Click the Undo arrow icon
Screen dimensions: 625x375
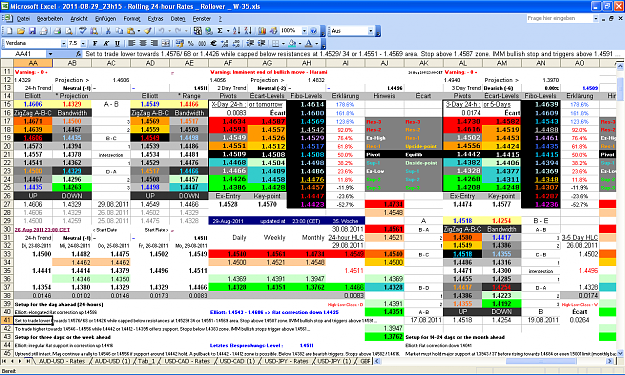[161, 31]
